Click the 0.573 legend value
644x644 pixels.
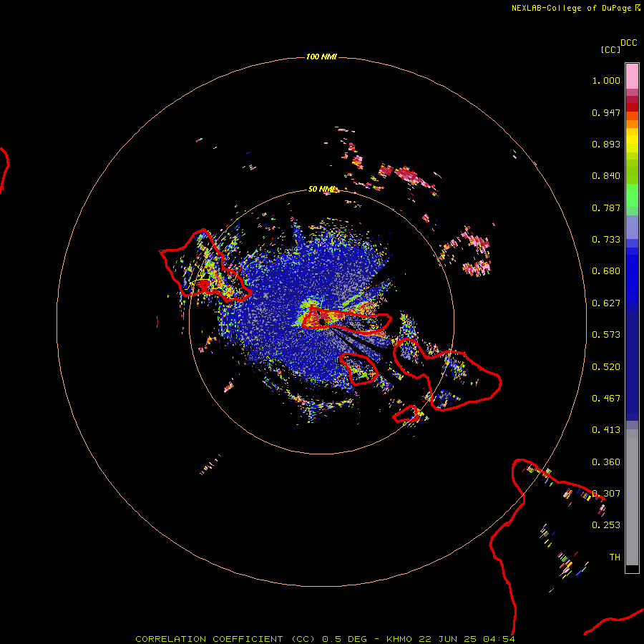pyautogui.click(x=606, y=335)
